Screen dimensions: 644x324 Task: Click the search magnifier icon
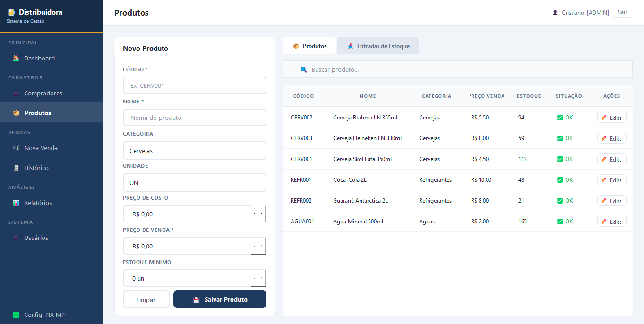point(304,70)
